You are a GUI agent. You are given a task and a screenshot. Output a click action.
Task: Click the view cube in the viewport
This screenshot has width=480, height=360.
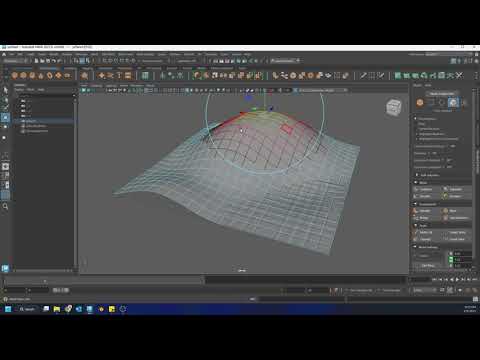tap(393, 107)
